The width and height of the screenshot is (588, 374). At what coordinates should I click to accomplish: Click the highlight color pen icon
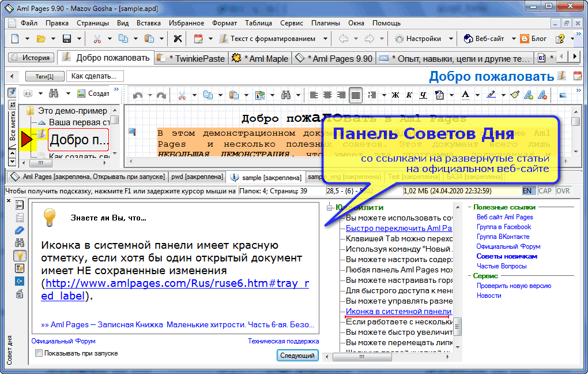coord(491,95)
